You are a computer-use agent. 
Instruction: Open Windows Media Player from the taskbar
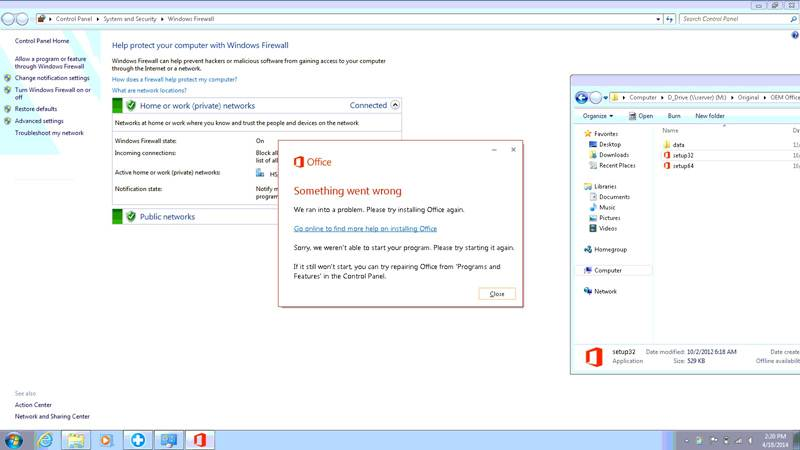coord(107,440)
